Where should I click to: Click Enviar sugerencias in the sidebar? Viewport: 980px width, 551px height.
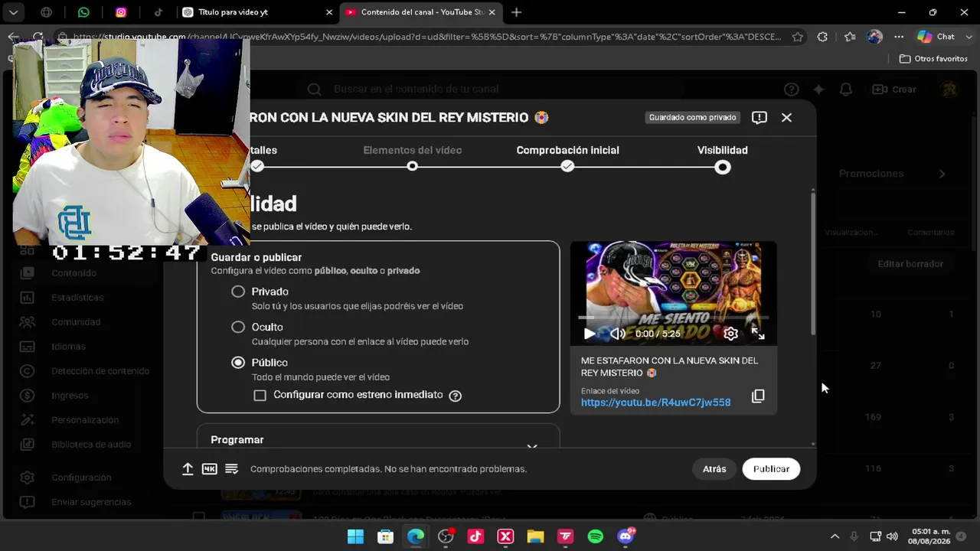tap(91, 502)
